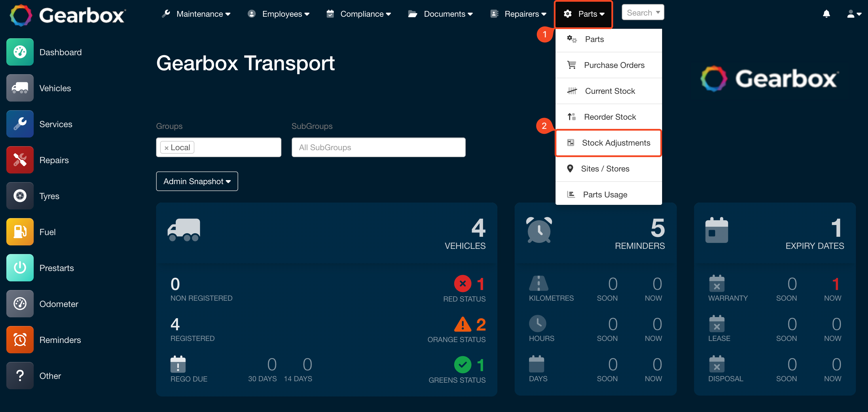The height and width of the screenshot is (412, 868).
Task: Click the Kilometres road icon
Action: click(539, 283)
